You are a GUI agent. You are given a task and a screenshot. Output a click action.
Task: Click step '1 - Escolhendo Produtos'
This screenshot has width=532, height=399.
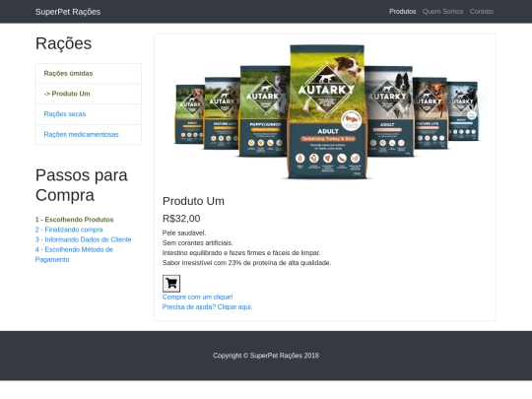pyautogui.click(x=74, y=220)
